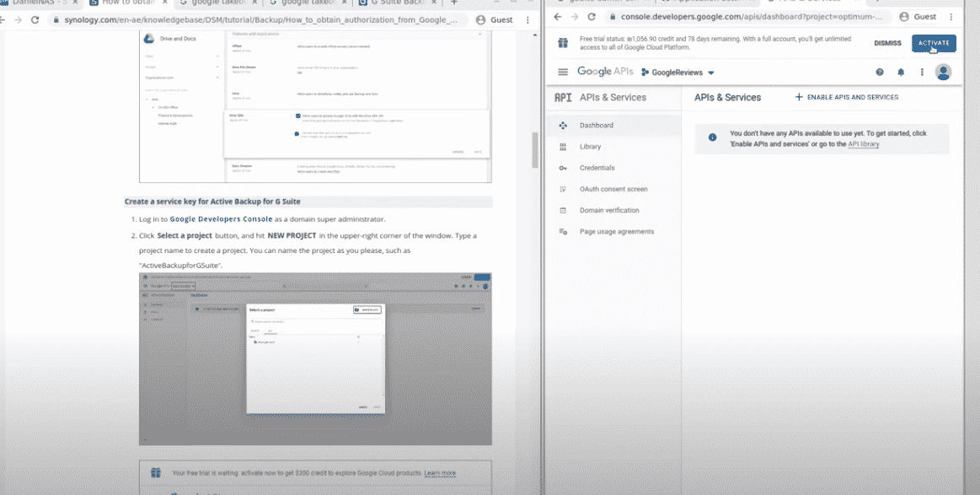Image resolution: width=980 pixels, height=495 pixels.
Task: Open the account avatar in Google APIs header
Action: click(x=943, y=72)
